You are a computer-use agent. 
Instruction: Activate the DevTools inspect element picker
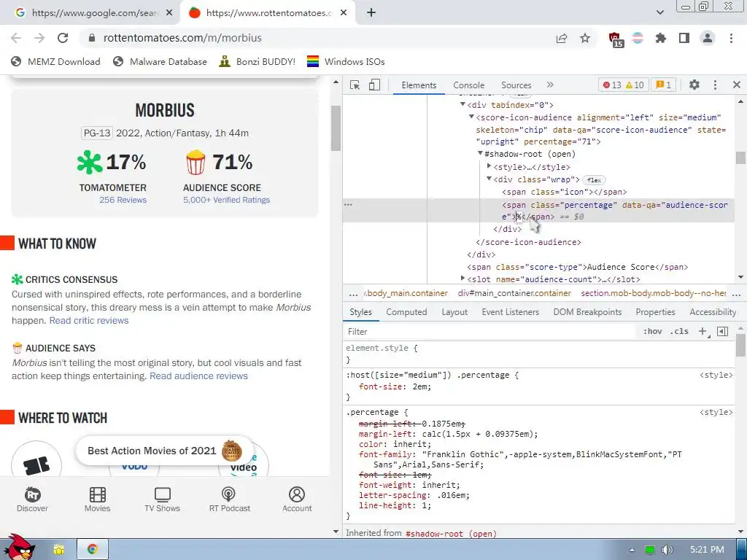[355, 85]
